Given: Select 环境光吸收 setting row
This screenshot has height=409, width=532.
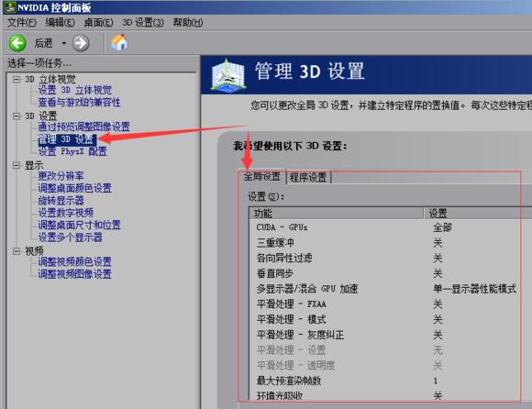Looking at the screenshot, I should point(391,396).
